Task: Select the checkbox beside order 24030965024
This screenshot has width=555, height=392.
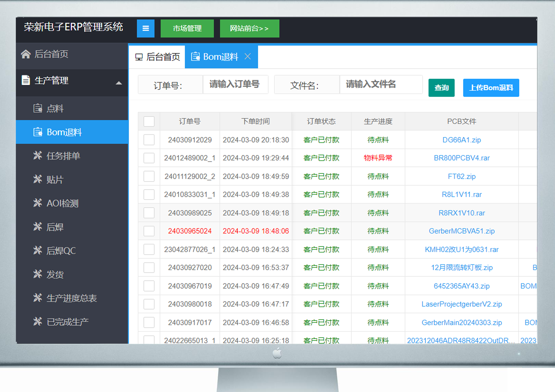Action: [x=149, y=231]
